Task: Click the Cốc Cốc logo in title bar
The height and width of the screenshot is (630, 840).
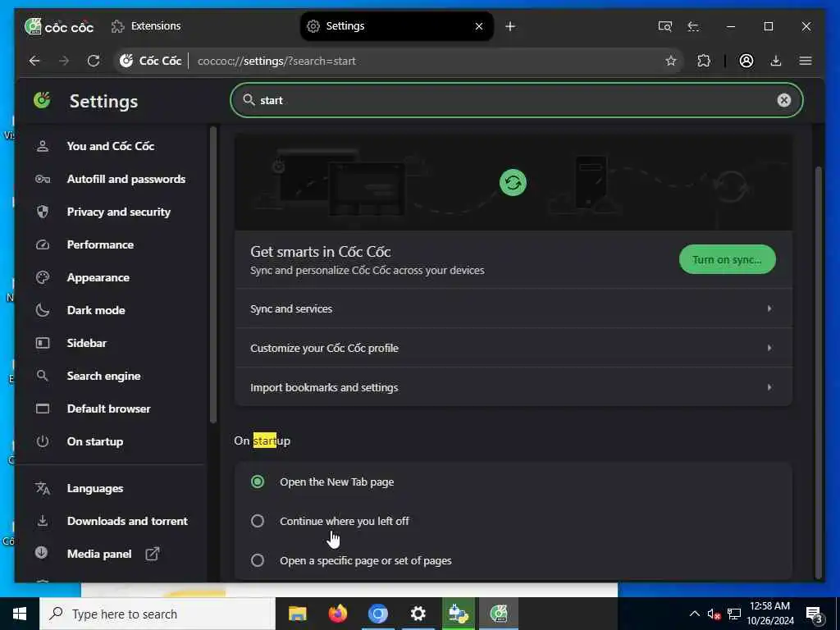Action: pyautogui.click(x=59, y=26)
